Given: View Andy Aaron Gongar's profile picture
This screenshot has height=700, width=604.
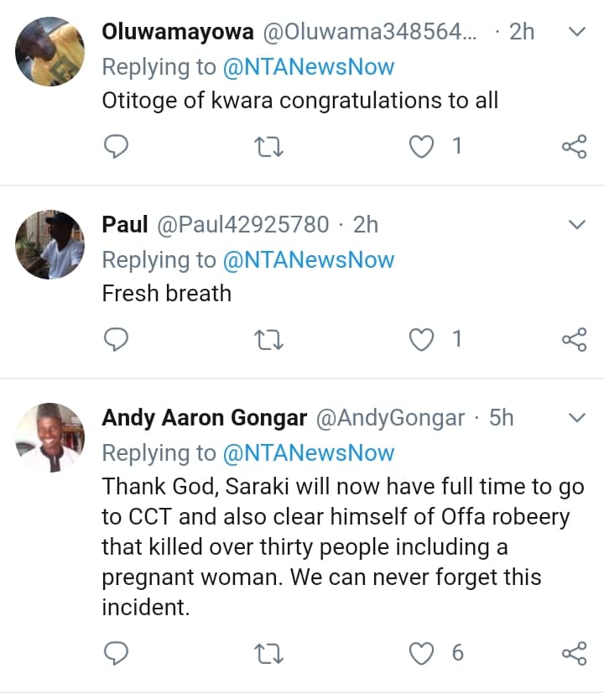Looking at the screenshot, I should (x=50, y=436).
